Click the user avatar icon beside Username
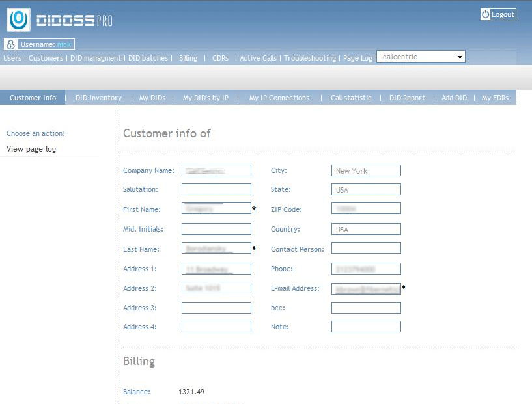 pos(10,45)
